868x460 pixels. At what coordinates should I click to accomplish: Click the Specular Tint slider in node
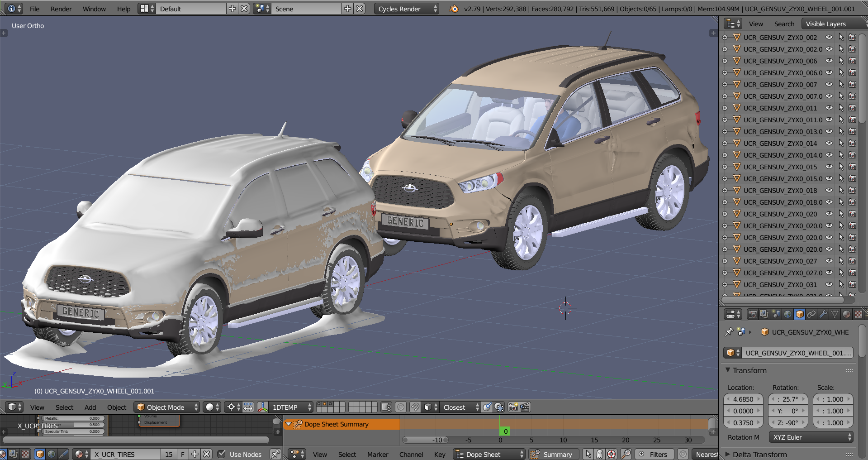click(74, 431)
